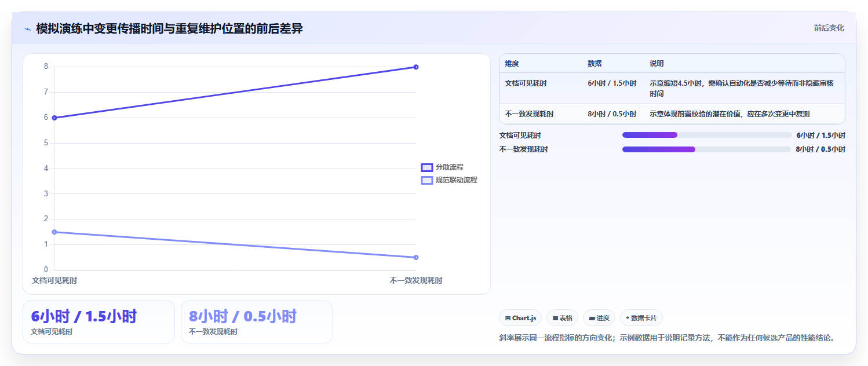Click y-axis tick label 8
Image resolution: width=868 pixels, height=366 pixels.
pos(46,67)
